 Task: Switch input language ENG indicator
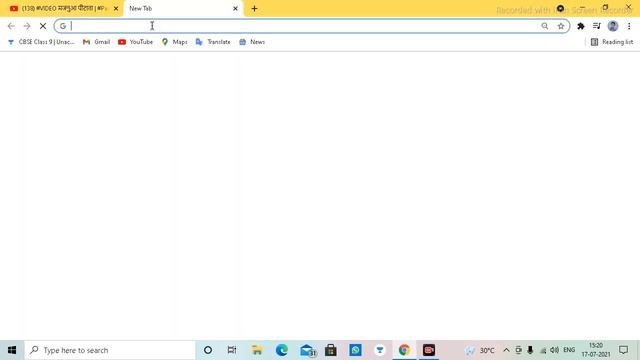click(569, 350)
